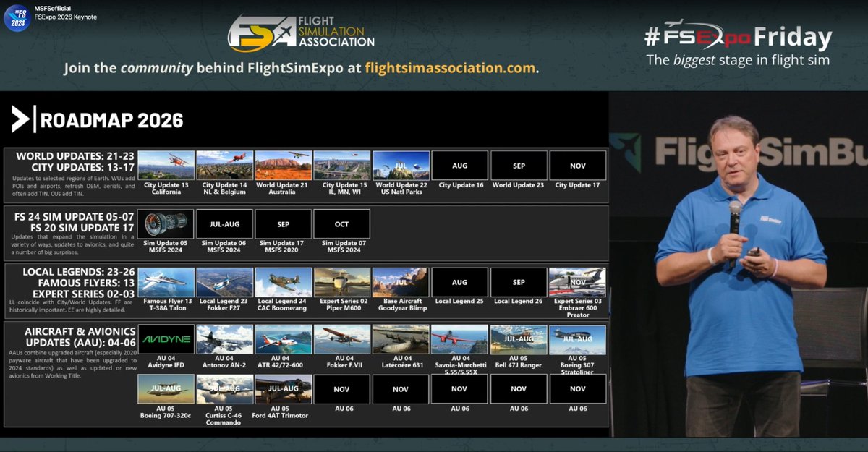Image resolution: width=868 pixels, height=452 pixels.
Task: Click the 'WORLD UPDATES: 21-23' section heading
Action: pos(75,156)
